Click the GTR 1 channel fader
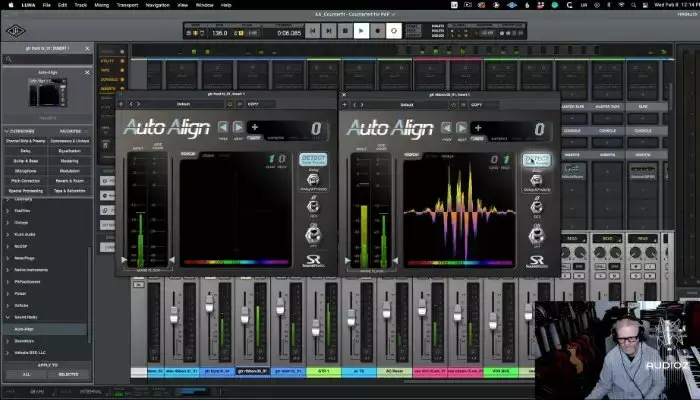The width and height of the screenshot is (700, 400). (316, 328)
